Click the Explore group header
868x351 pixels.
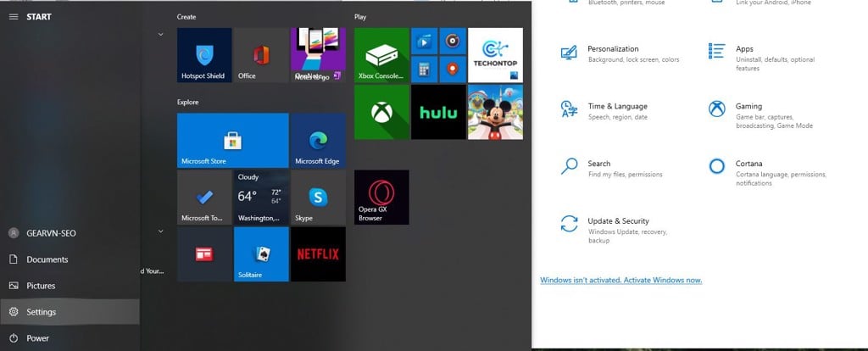[187, 102]
